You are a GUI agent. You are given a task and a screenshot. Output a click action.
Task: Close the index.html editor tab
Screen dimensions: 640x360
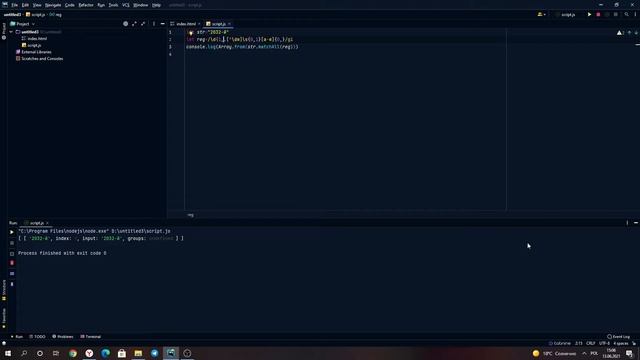[x=199, y=24]
